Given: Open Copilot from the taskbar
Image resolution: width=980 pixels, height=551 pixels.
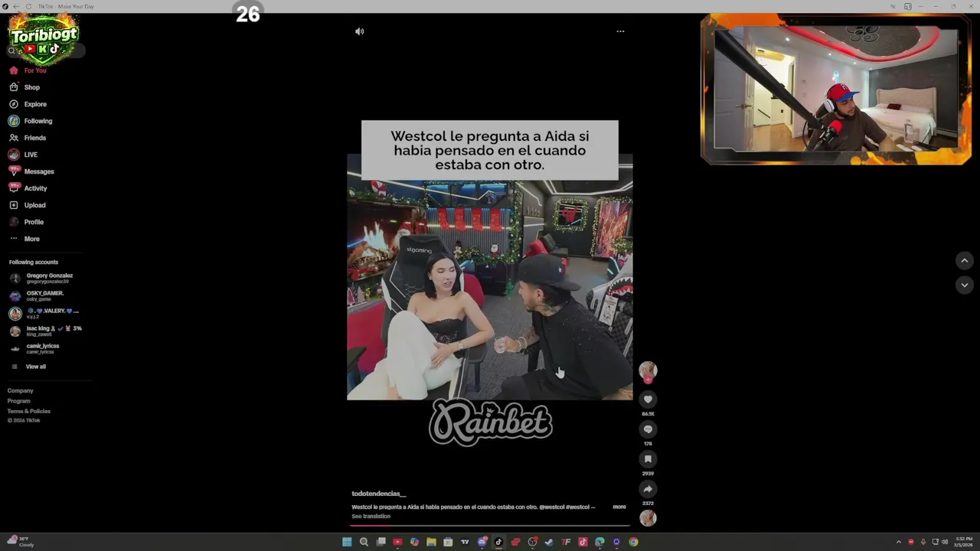Looking at the screenshot, I should click(414, 542).
